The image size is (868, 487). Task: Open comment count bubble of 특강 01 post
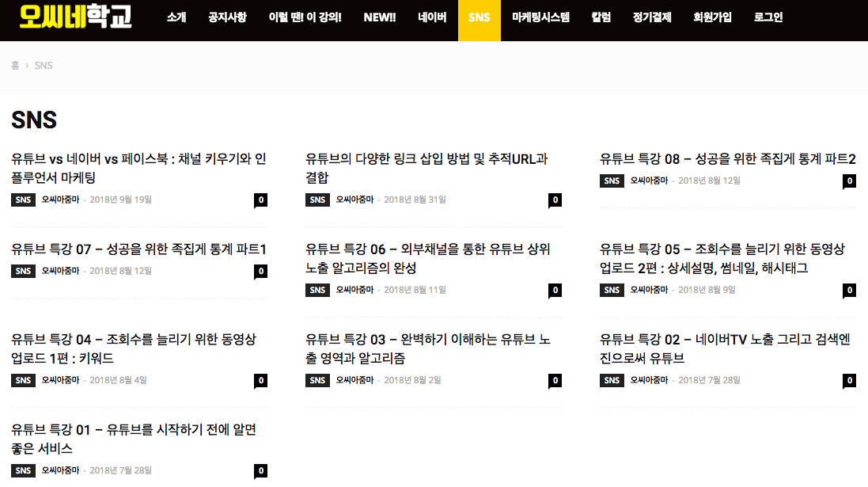click(261, 471)
